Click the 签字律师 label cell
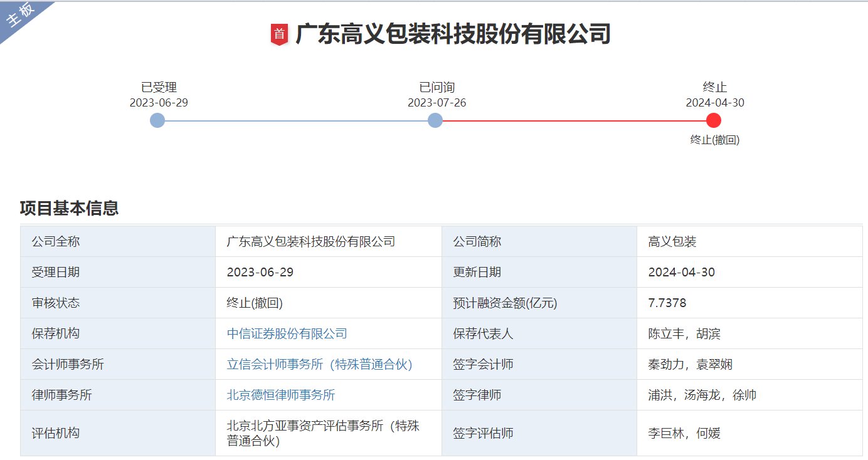The height and width of the screenshot is (460, 868). (x=539, y=395)
